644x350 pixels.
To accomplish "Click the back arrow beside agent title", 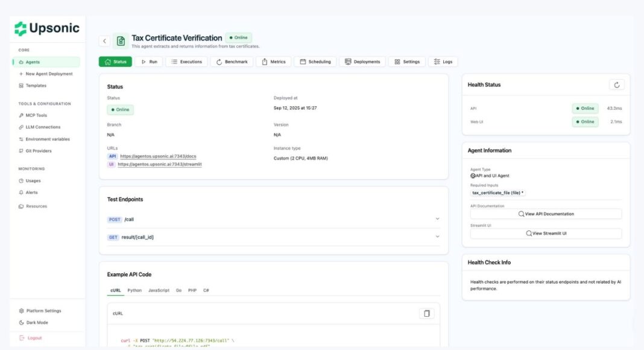I will [x=104, y=41].
